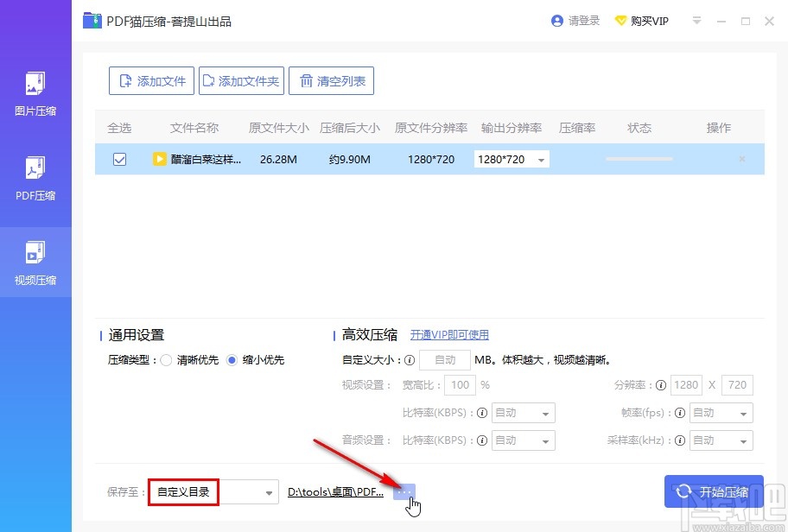Click the 请登录 user login icon
Screen dimensions: 788x532
(x=556, y=21)
